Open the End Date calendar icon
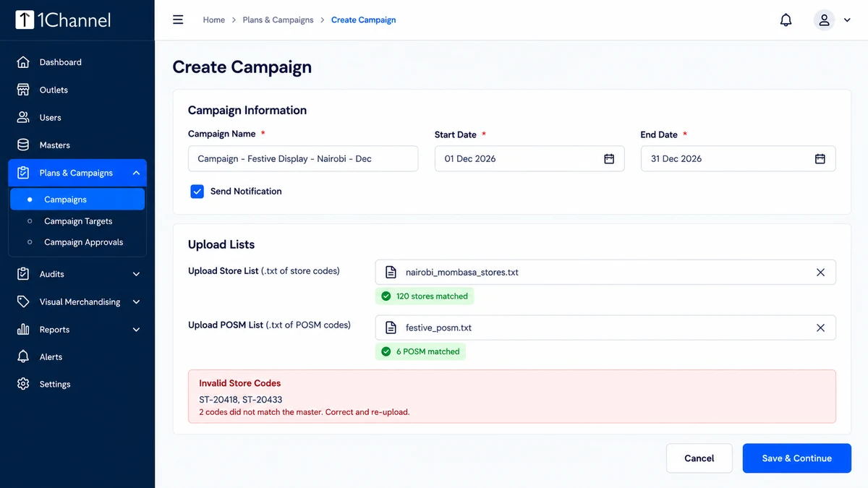868x488 pixels. click(x=820, y=159)
